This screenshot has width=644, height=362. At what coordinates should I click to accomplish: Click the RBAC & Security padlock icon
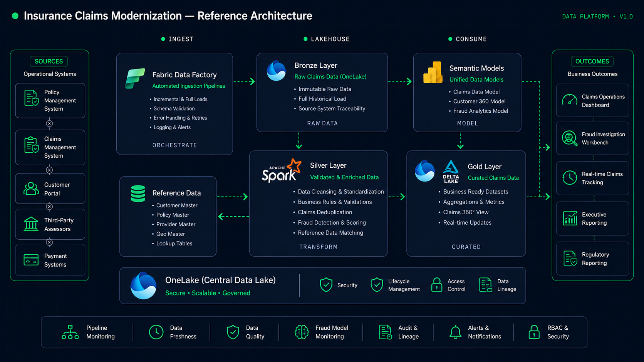534,332
